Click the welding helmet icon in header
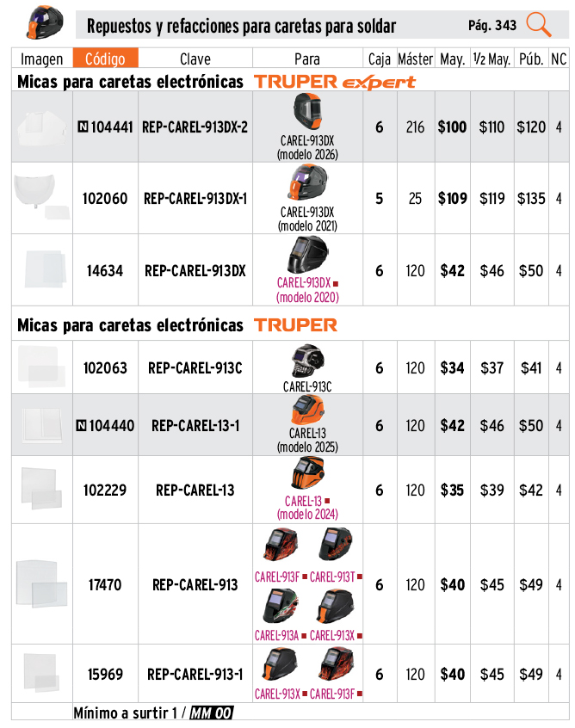The height and width of the screenshot is (728, 575). pos(40,20)
